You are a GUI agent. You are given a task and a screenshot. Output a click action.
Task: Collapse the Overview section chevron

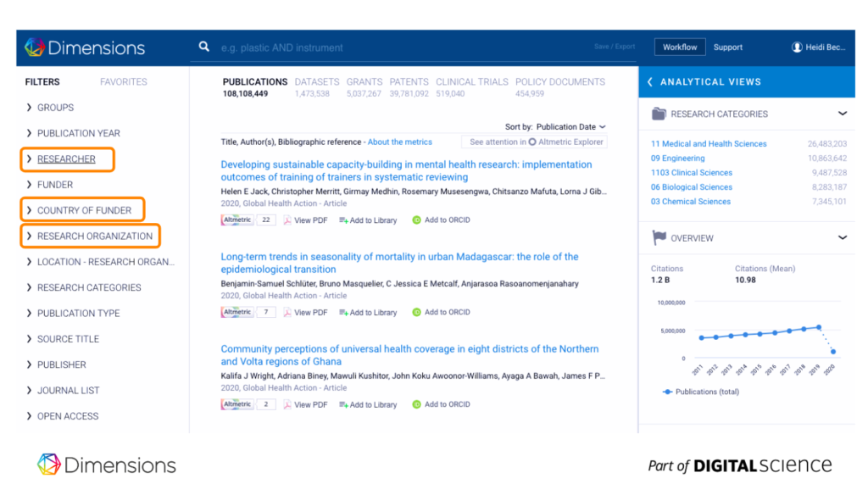coord(842,238)
